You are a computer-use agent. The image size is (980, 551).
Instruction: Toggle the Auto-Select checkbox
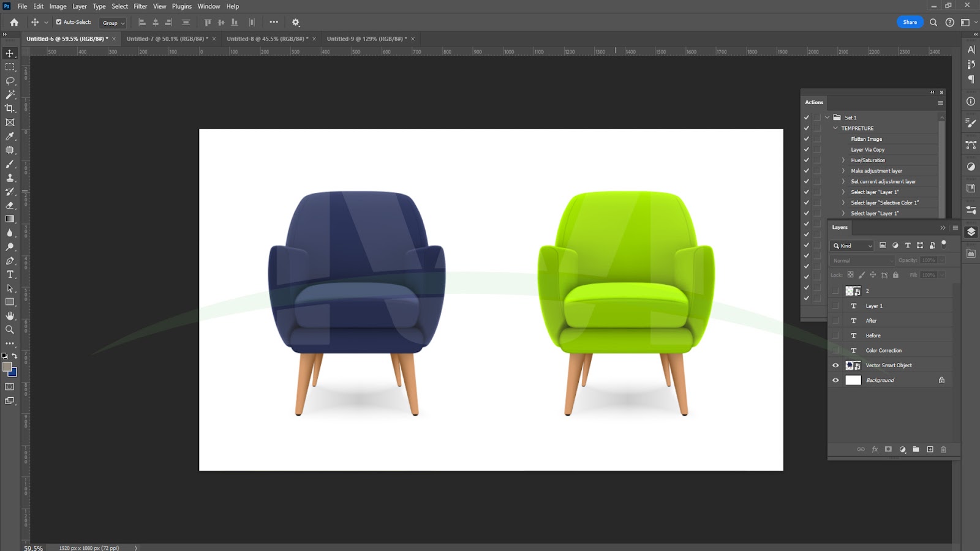(59, 22)
